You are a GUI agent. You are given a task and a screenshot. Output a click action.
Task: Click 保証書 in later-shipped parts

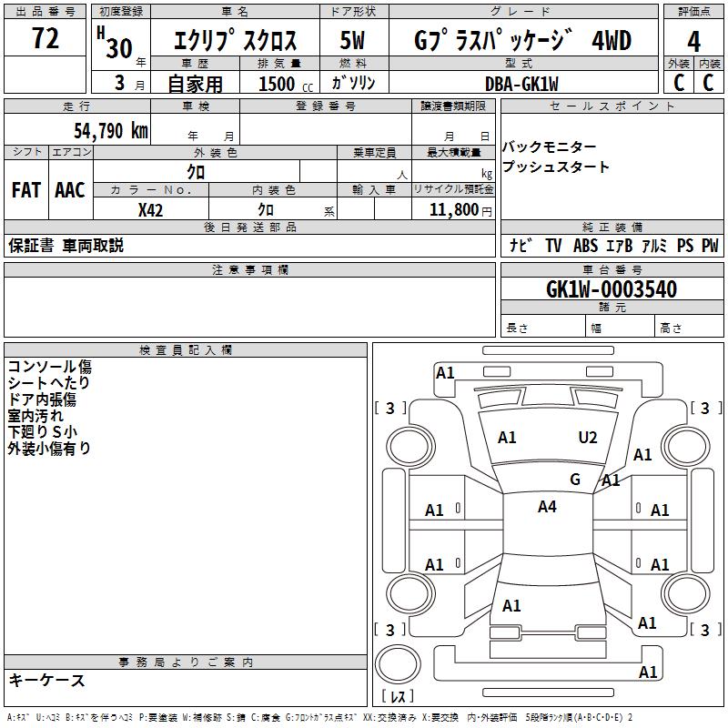[x=31, y=245]
